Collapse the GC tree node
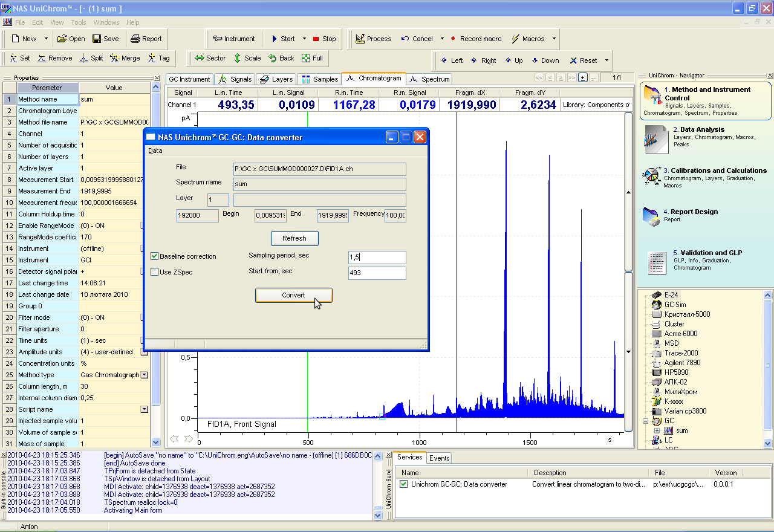The image size is (774, 532). tap(646, 421)
